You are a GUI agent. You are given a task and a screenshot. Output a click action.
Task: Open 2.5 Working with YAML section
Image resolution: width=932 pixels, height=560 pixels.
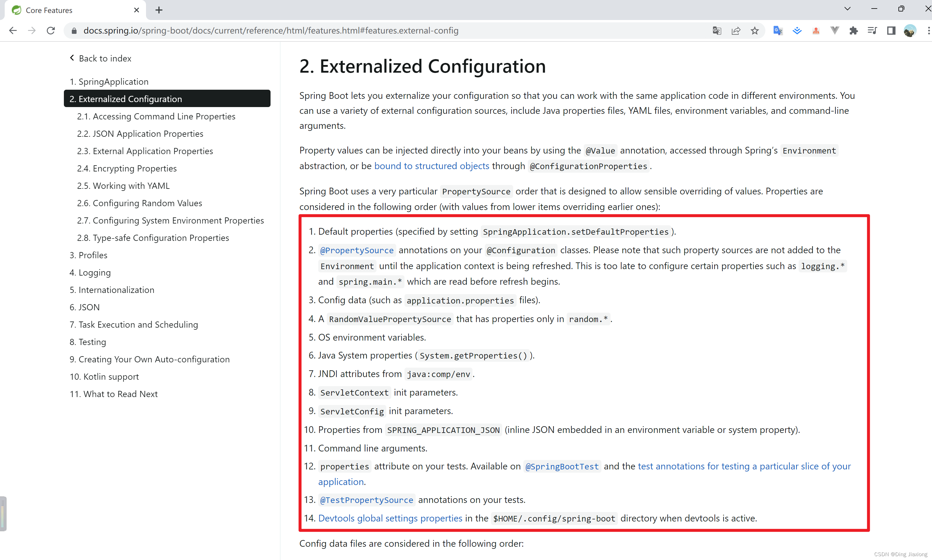123,186
